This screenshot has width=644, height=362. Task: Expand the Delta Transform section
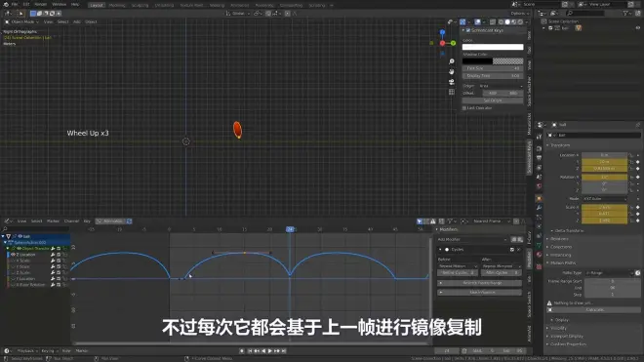coord(569,231)
